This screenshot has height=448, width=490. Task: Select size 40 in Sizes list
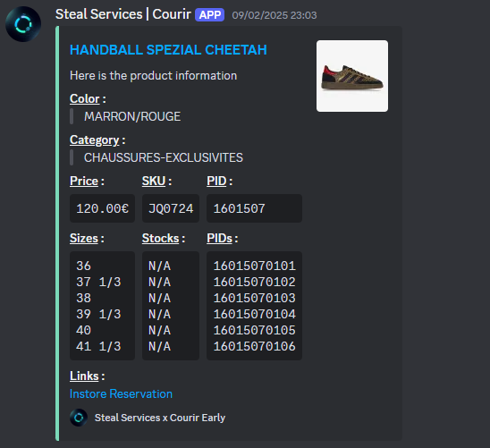(83, 330)
